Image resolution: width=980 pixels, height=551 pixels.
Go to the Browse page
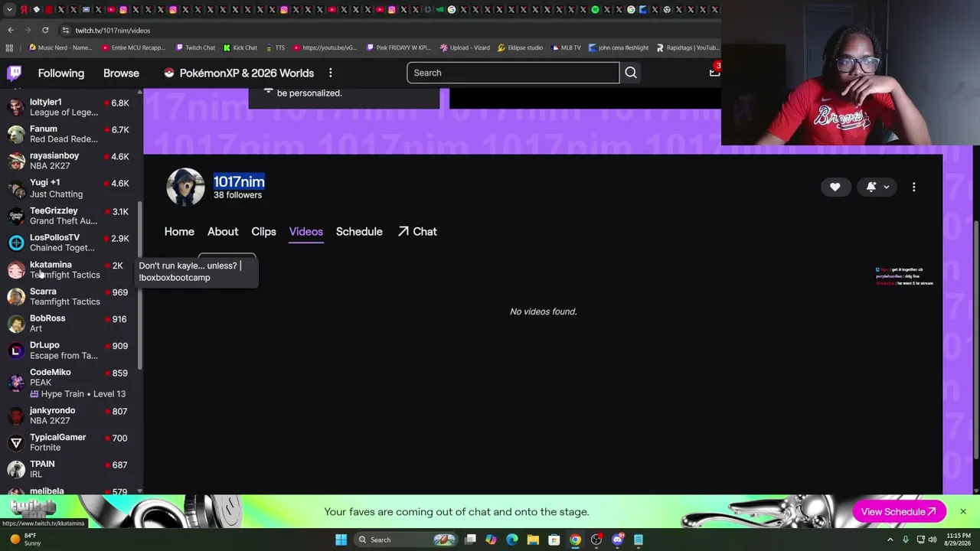[x=121, y=73]
